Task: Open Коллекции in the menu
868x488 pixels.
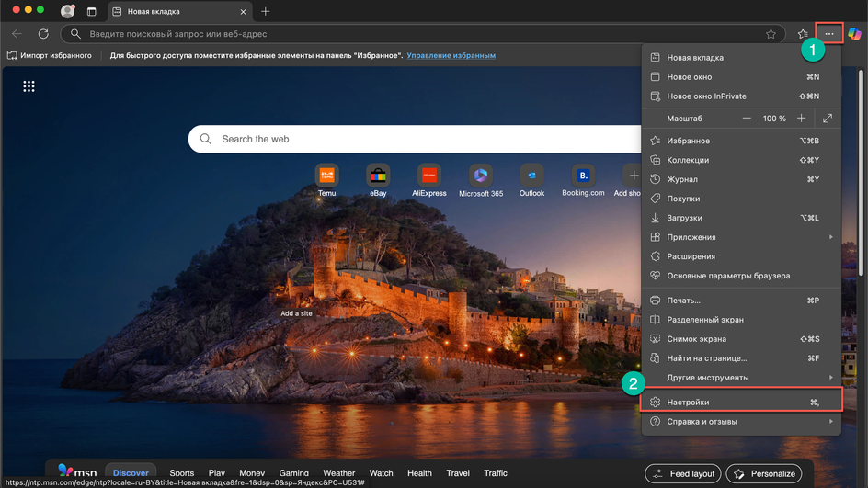Action: tap(741, 160)
